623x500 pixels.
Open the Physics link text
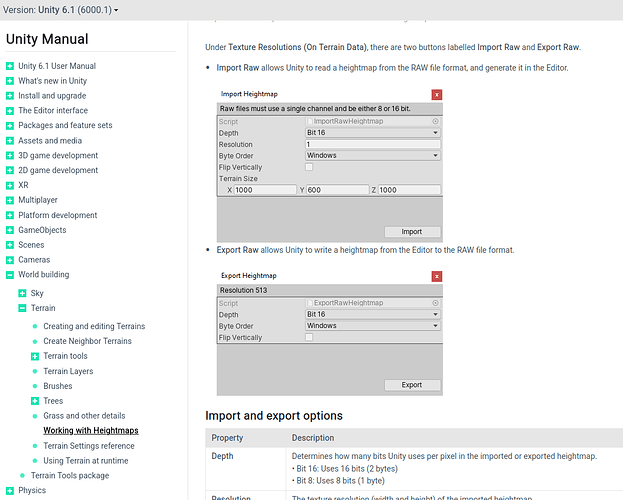coord(32,490)
